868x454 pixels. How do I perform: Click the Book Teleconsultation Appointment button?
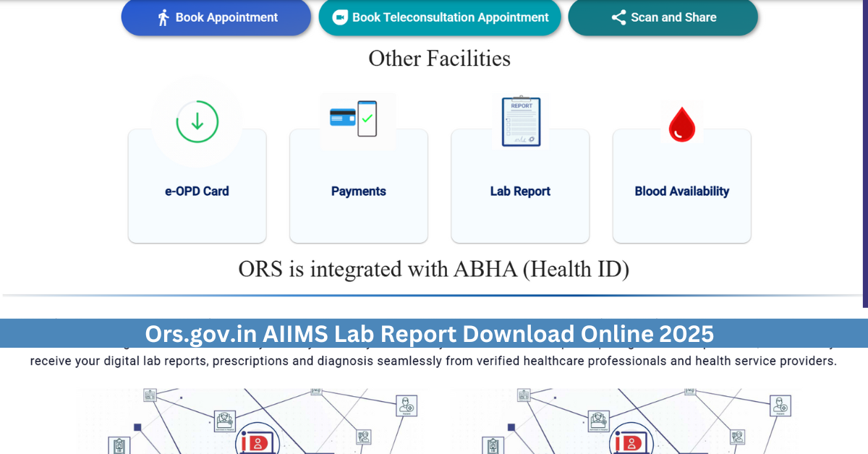click(440, 17)
